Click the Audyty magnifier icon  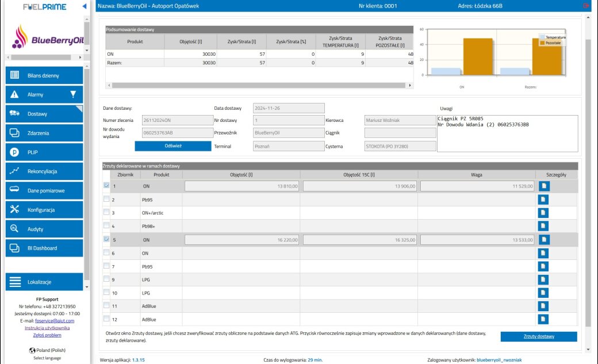click(14, 228)
